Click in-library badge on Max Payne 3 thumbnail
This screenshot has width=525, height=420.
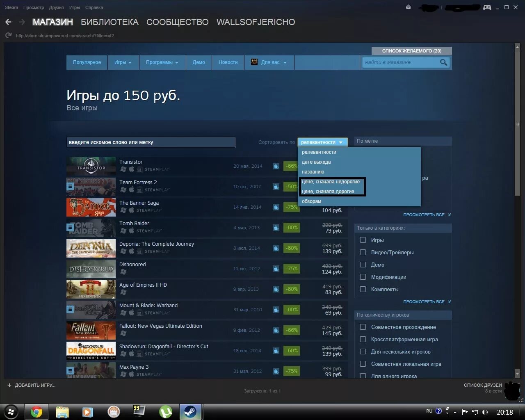coord(70,371)
